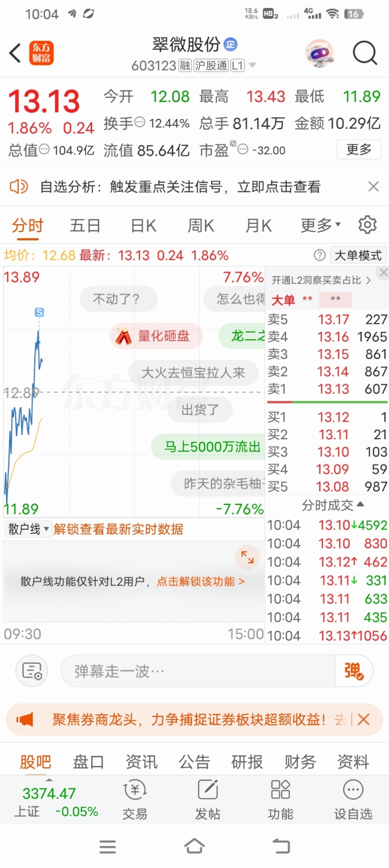This screenshot has height=868, width=389.
Task: Switch to 周K chart tab
Action: click(x=201, y=226)
